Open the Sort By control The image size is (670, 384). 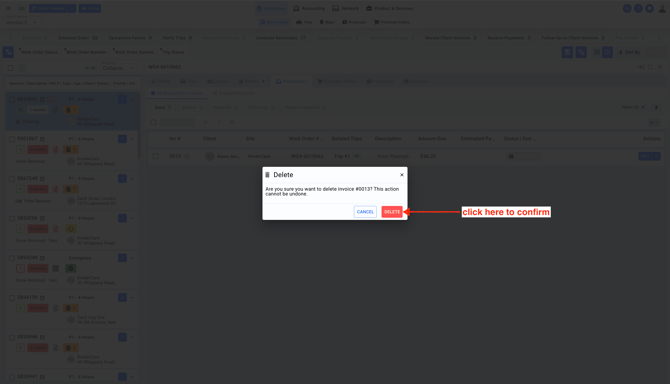[629, 52]
